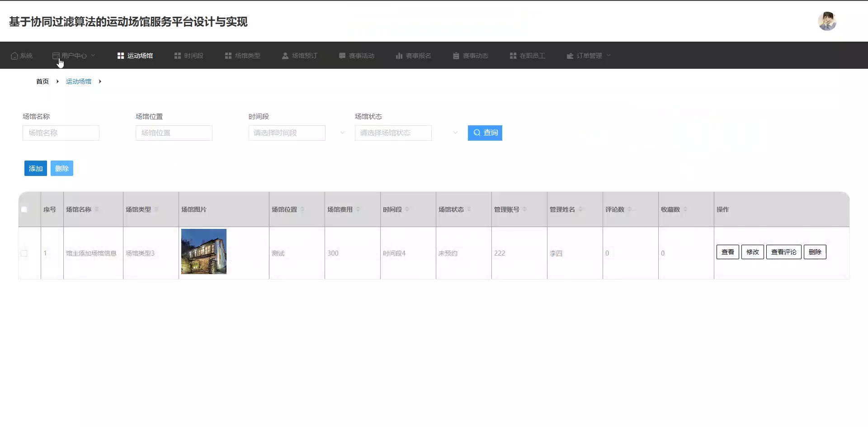Click the 赛事报名 bar chart icon

tap(399, 56)
